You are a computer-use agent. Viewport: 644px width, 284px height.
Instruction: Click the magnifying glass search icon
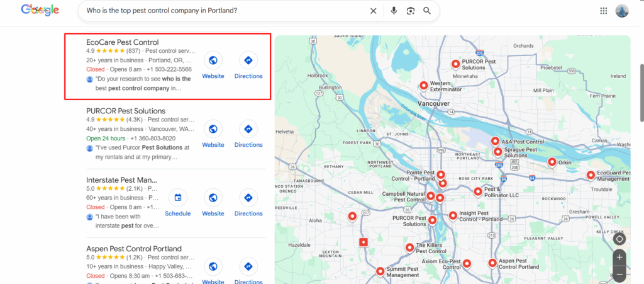click(428, 11)
